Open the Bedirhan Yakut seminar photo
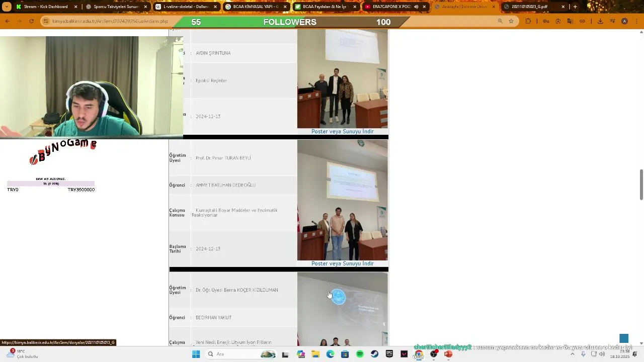The width and height of the screenshot is (644, 362). tap(342, 309)
